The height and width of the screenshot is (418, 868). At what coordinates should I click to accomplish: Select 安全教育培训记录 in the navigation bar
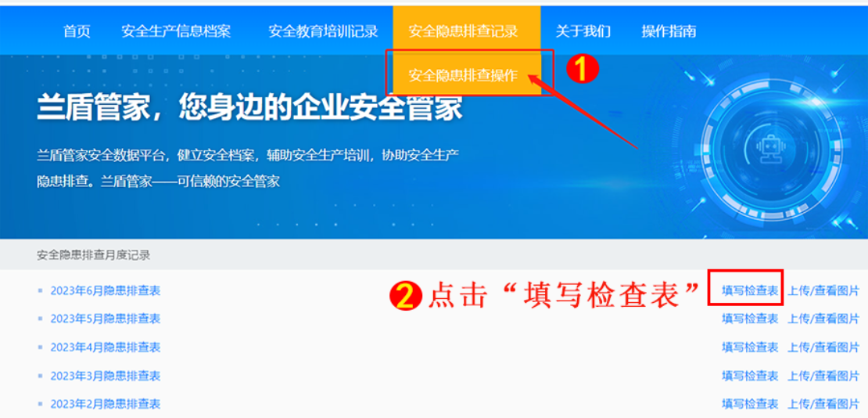click(x=323, y=31)
